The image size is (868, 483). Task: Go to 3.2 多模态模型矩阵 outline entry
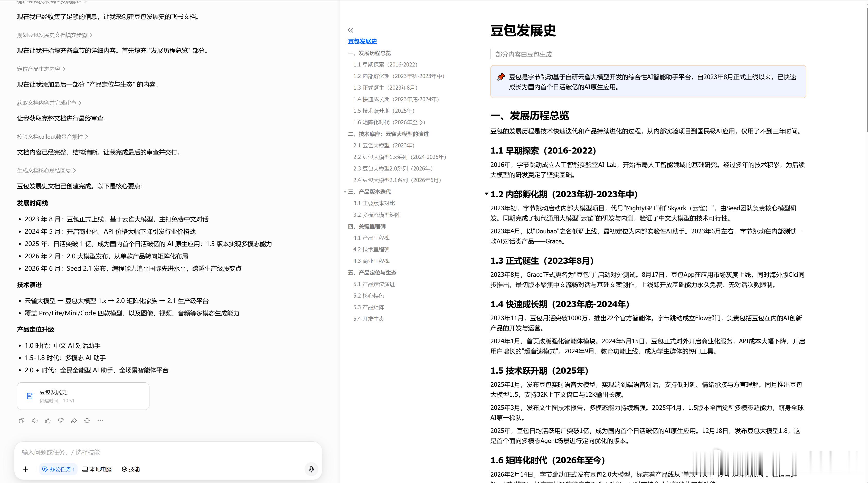(377, 215)
